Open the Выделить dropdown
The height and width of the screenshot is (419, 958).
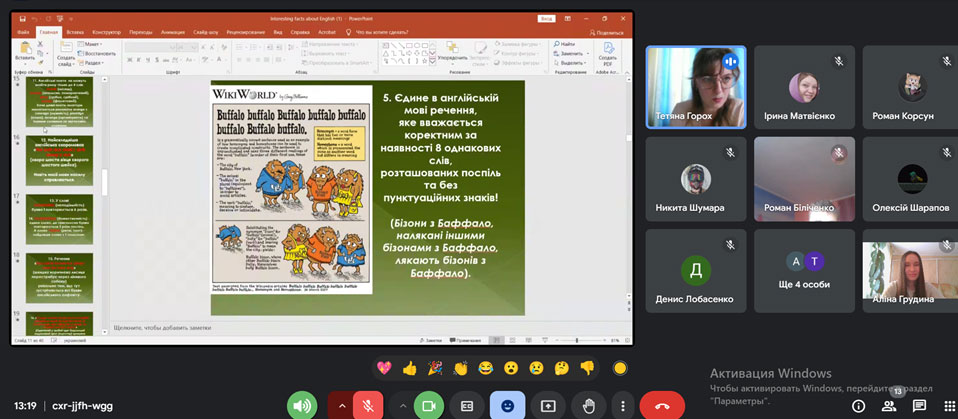(569, 62)
